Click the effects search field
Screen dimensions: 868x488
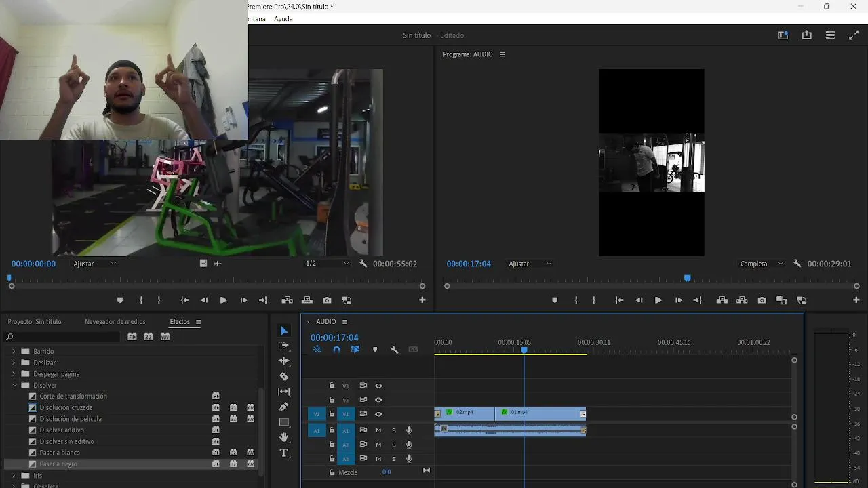pos(68,337)
